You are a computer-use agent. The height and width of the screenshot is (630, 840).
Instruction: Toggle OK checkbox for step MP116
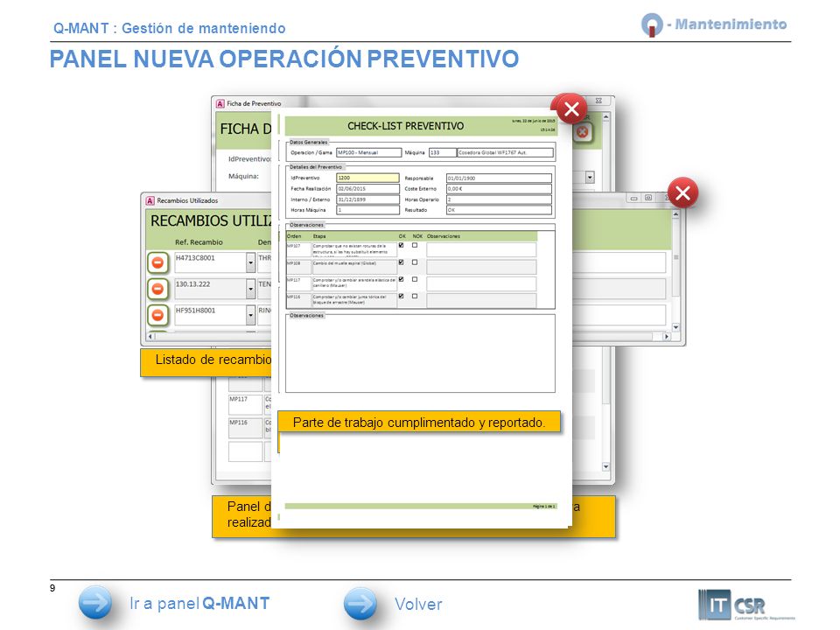point(401,296)
